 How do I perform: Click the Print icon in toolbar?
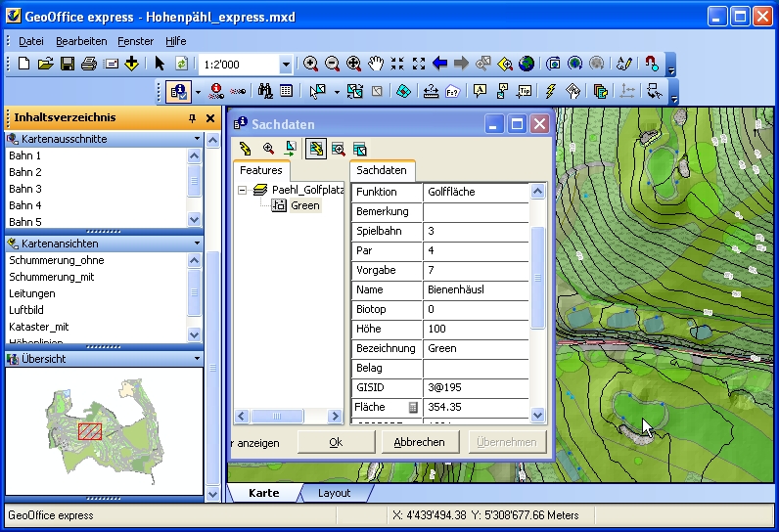[x=89, y=64]
